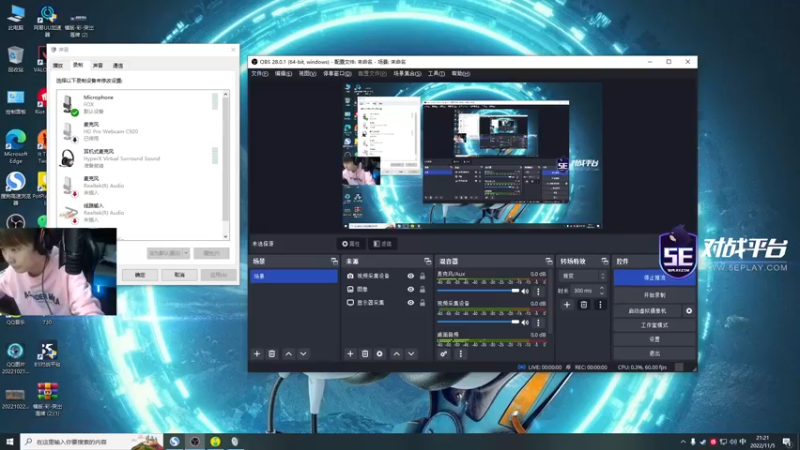This screenshot has width=800, height=450.
Task: Toggle the lock on the 图像 source
Action: 422,289
